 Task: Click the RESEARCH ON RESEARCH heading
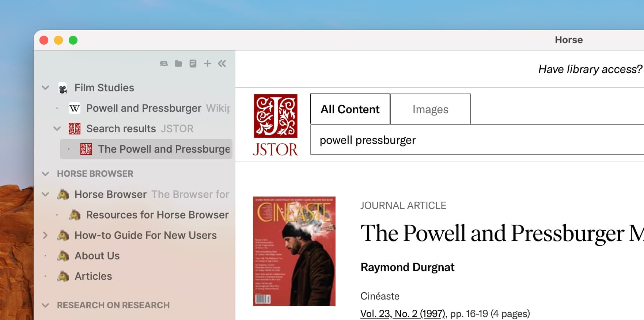113,305
